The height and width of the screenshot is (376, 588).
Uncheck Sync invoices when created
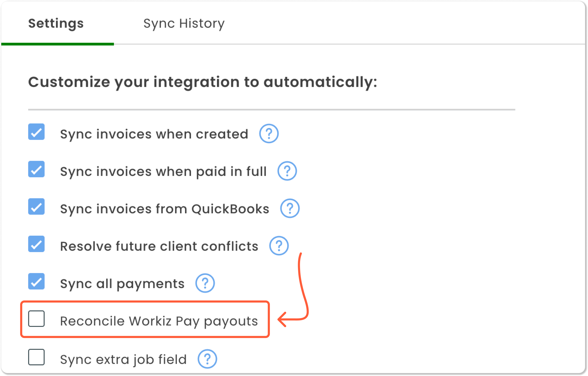click(36, 132)
